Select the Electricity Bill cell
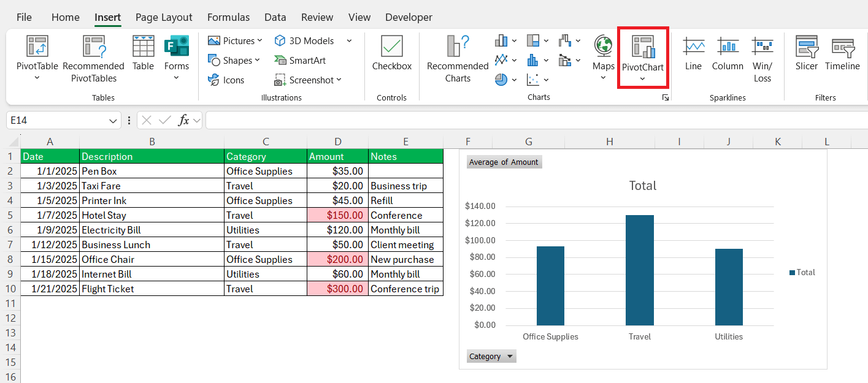This screenshot has width=868, height=383. 152,230
